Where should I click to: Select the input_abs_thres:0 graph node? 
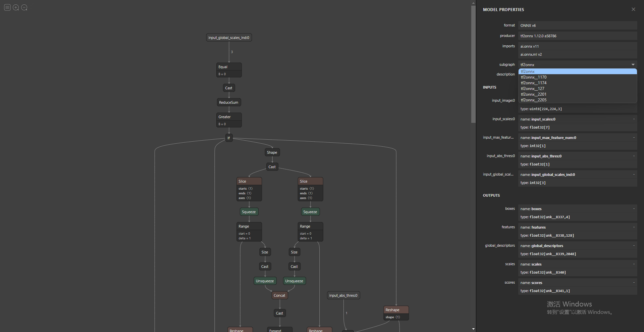pyautogui.click(x=343, y=295)
